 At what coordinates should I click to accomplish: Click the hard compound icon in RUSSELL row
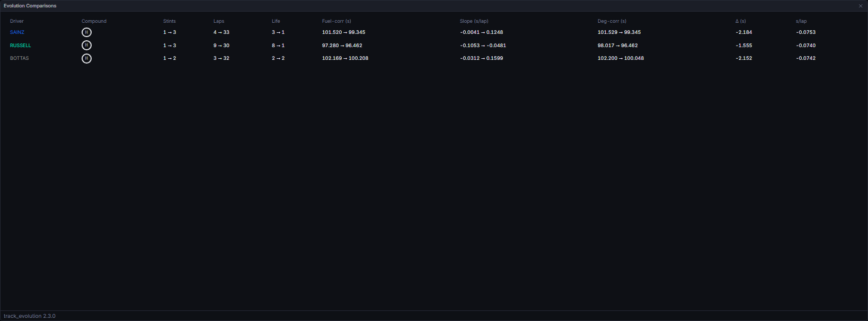pyautogui.click(x=86, y=46)
